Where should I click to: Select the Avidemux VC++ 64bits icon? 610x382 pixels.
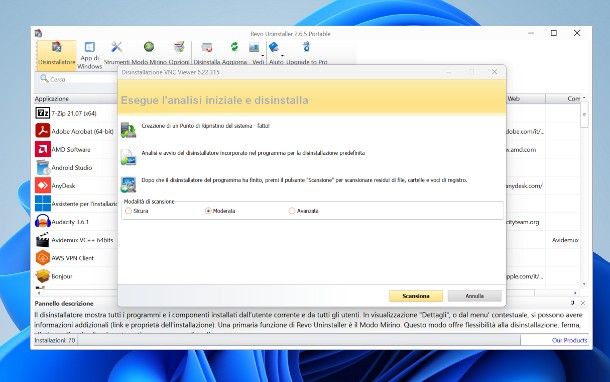[x=42, y=240]
